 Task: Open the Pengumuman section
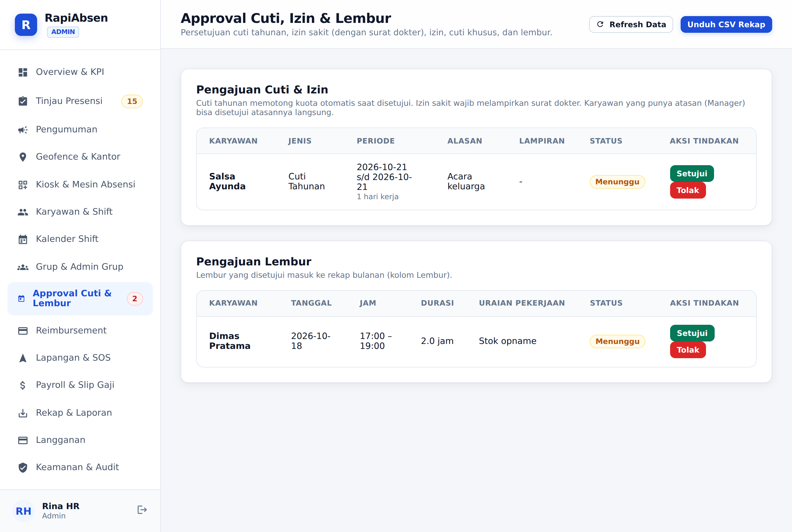(x=80, y=130)
